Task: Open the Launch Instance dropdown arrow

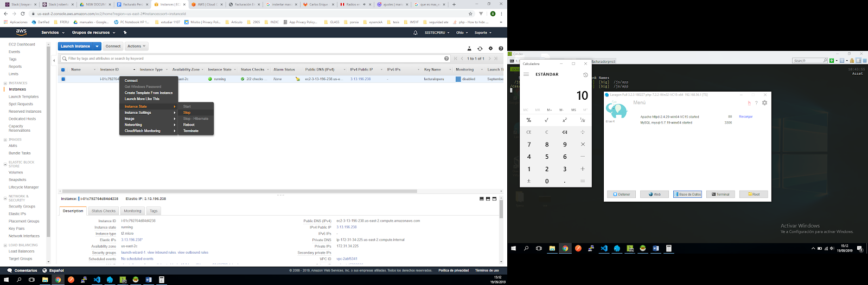Action: coord(97,46)
